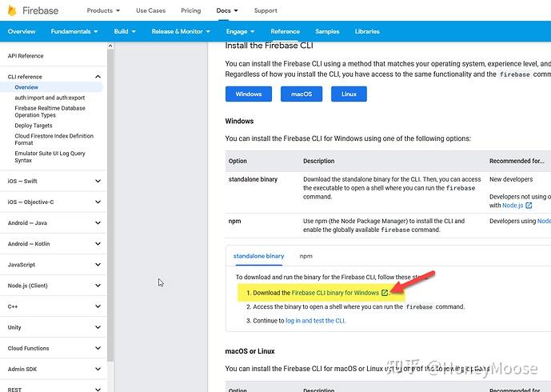This screenshot has height=392, width=551.
Task: Click the Firebase flame logo
Action: click(12, 10)
